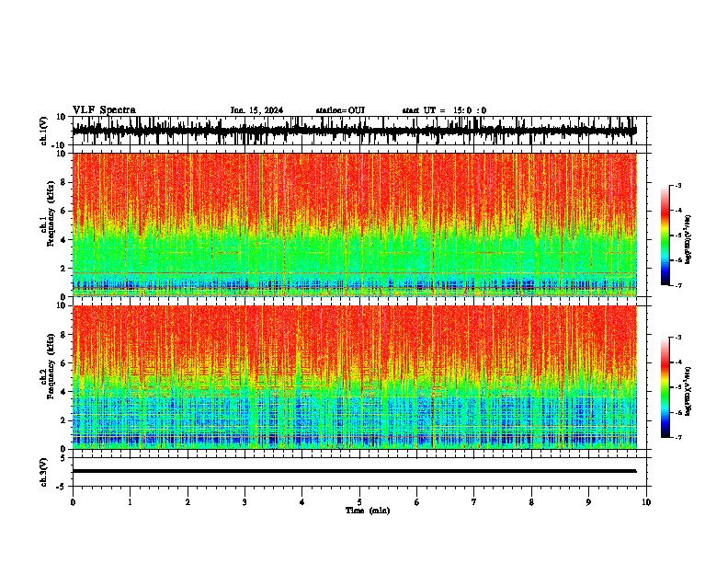Click ch.1 color bar '-3' label
This screenshot has width=728, height=563.
coord(678,186)
